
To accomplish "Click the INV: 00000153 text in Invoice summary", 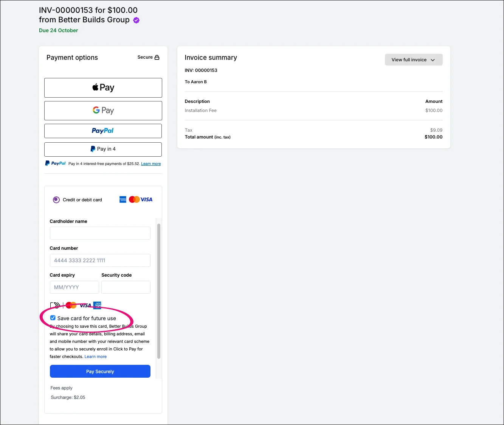I will pyautogui.click(x=201, y=70).
